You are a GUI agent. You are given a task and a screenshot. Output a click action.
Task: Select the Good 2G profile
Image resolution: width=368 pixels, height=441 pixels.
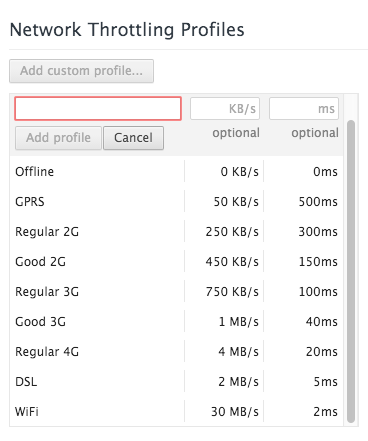pos(176,261)
